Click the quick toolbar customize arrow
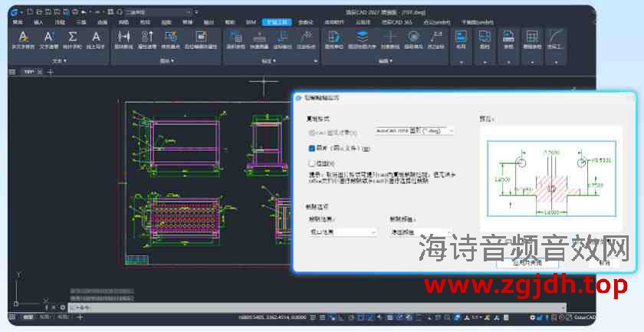 point(197,12)
